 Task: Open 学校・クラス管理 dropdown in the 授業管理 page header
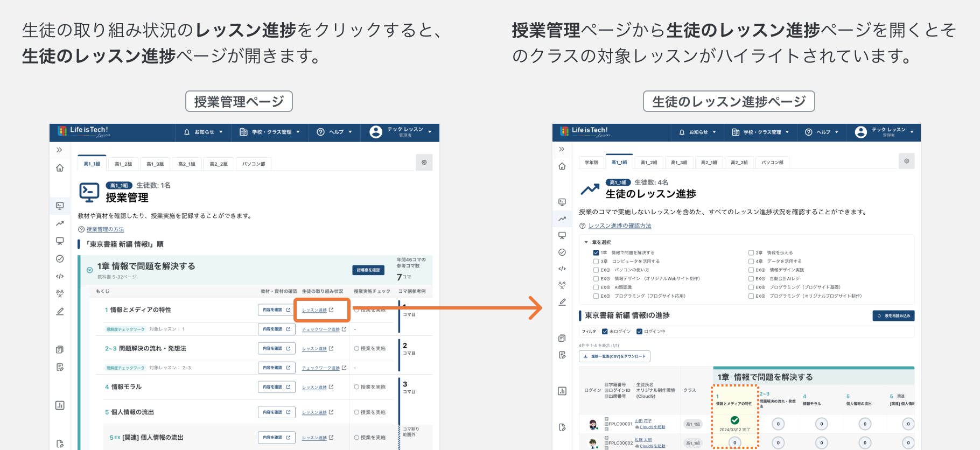point(270,132)
